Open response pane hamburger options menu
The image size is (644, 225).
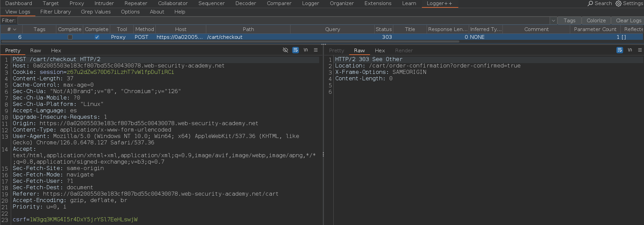[x=640, y=50]
